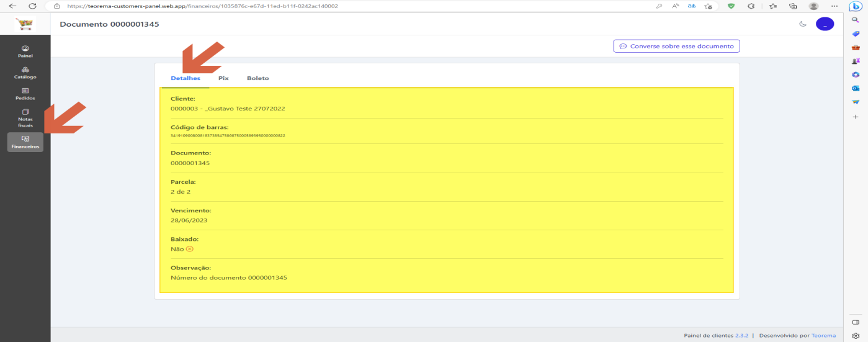The width and height of the screenshot is (868, 342).
Task: Click the Documento 0000001345 page title
Action: click(109, 24)
